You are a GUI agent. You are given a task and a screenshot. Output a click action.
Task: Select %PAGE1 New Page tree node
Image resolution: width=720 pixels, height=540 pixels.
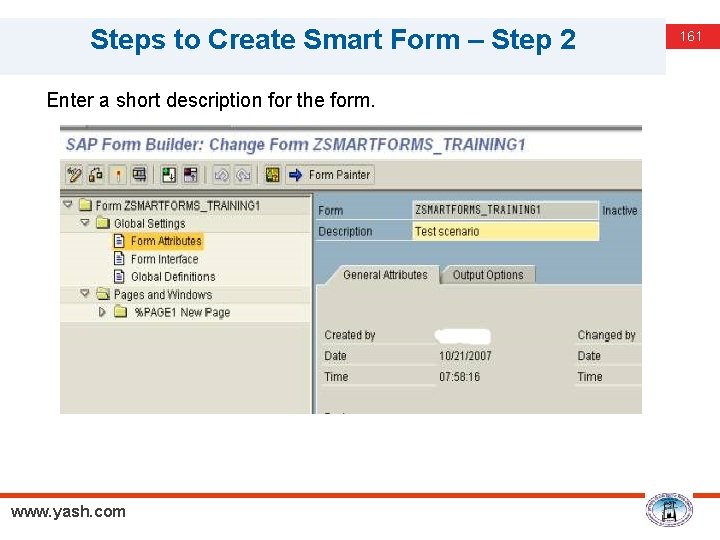tap(182, 313)
